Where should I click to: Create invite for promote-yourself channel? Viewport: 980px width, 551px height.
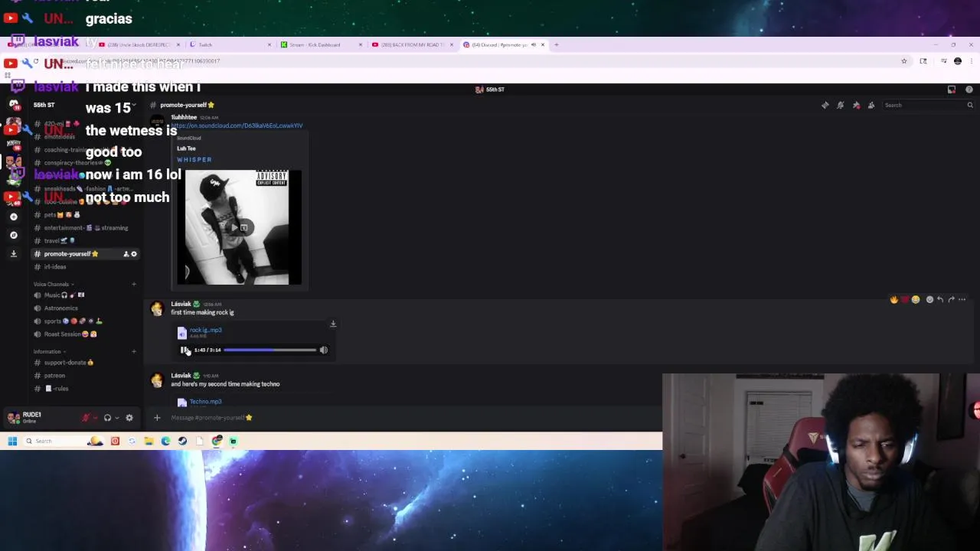[126, 254]
